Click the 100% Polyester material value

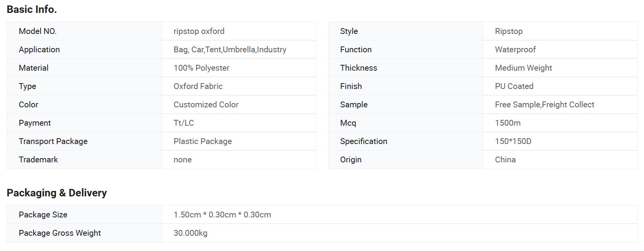[201, 68]
